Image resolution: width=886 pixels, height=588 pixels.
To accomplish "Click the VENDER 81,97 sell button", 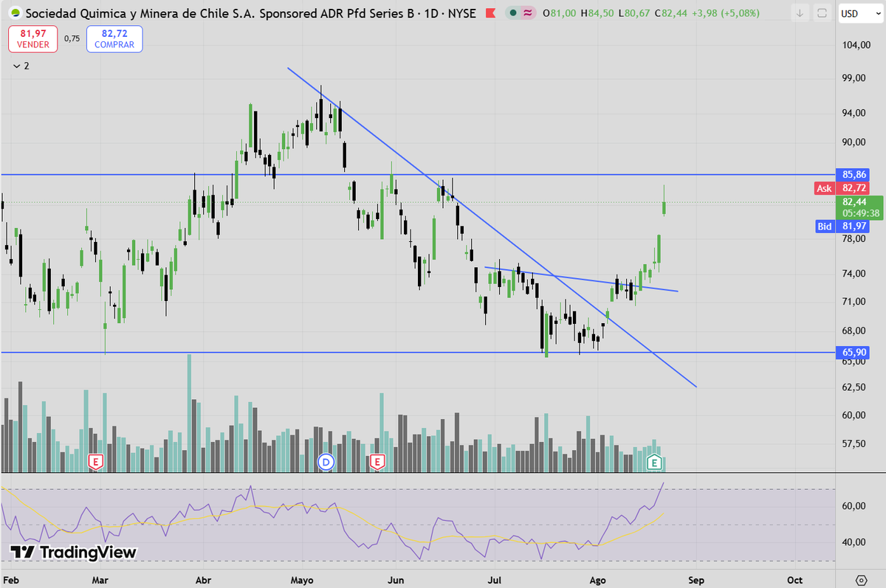I will coord(33,39).
